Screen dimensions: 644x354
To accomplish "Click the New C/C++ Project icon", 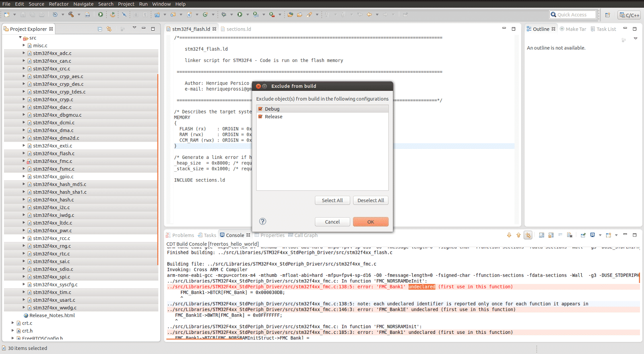I will pos(157,14).
